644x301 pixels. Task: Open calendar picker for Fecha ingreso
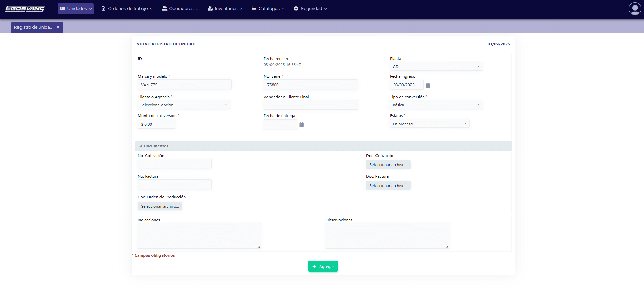428,86
